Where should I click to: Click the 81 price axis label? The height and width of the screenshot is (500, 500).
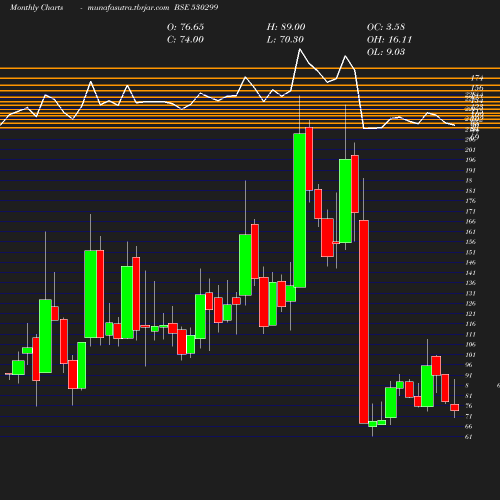tap(469, 396)
